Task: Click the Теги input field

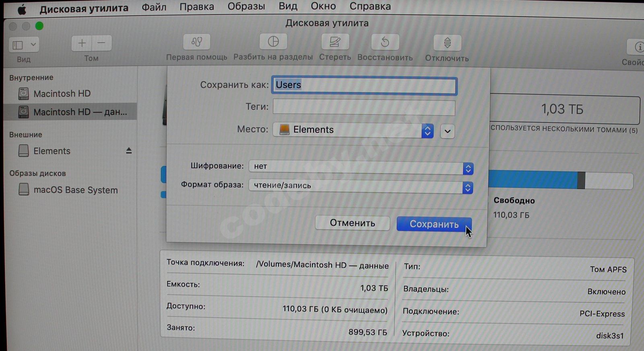Action: [364, 107]
